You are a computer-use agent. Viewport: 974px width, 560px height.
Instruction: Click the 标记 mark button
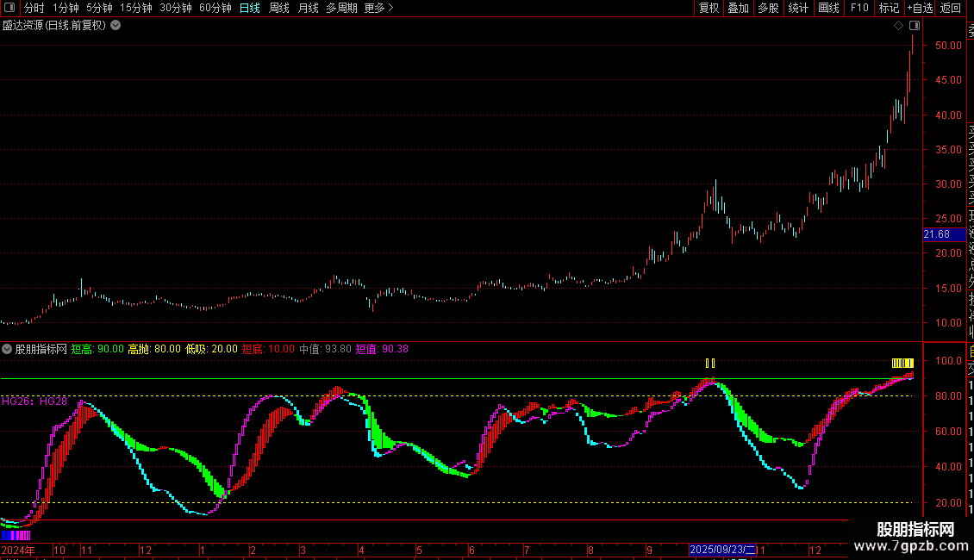(889, 8)
